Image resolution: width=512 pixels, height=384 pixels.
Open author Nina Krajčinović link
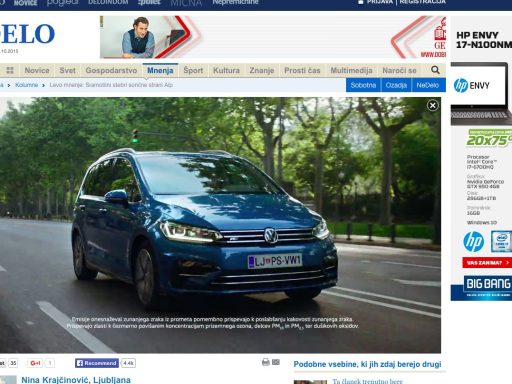pyautogui.click(x=76, y=380)
